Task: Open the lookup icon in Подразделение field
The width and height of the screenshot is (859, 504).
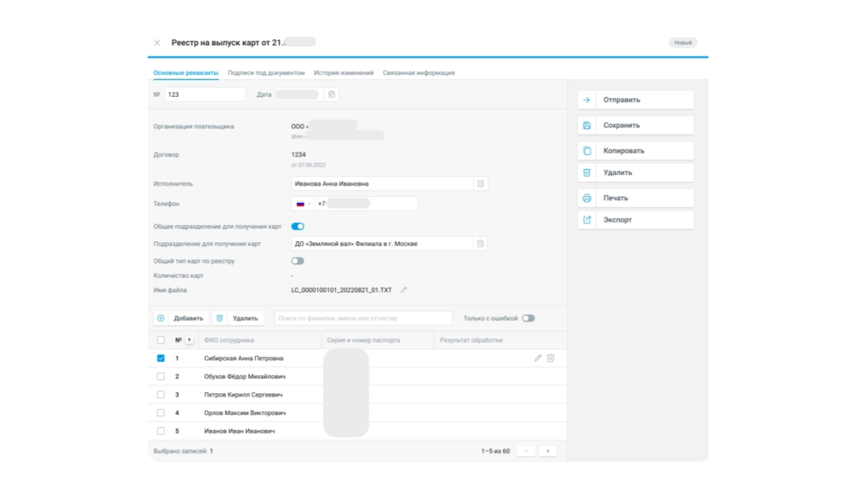Action: [480, 243]
